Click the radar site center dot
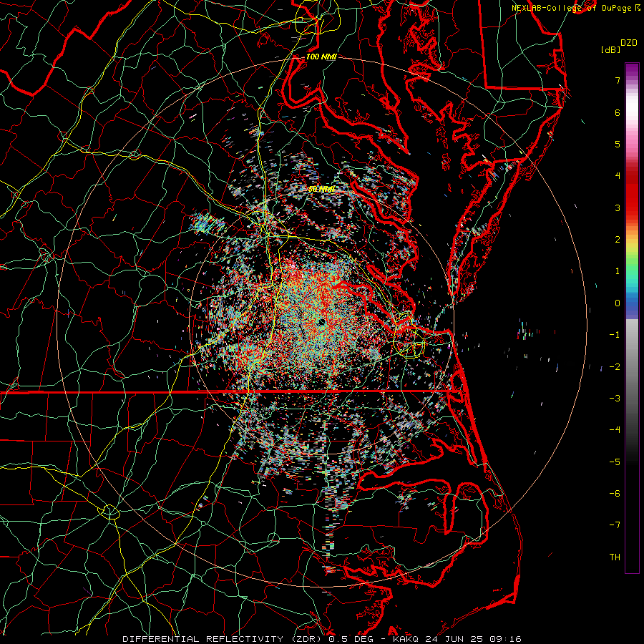 321,323
